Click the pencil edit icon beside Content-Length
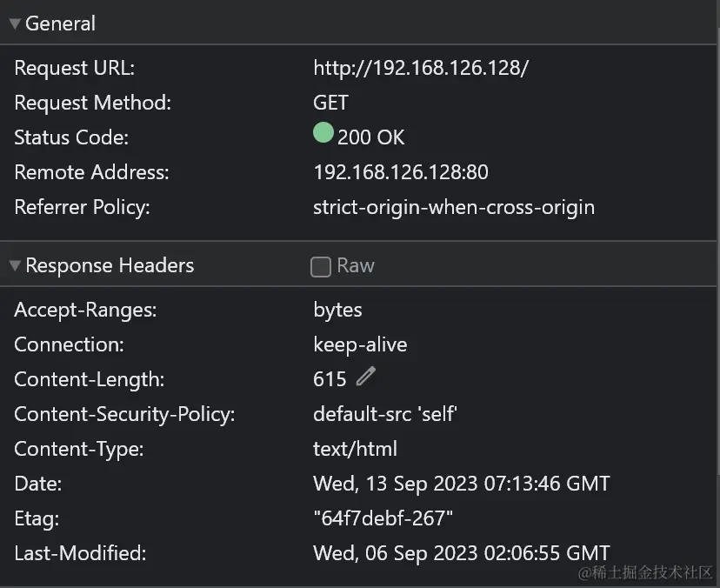720x588 pixels. pos(366,377)
